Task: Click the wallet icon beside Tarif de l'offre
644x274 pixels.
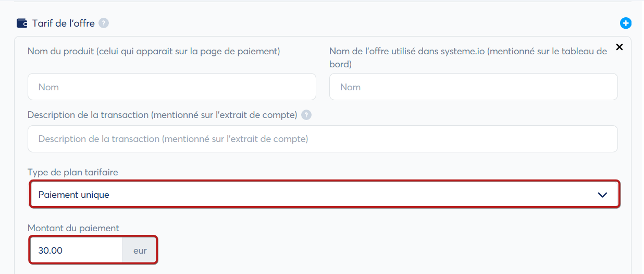Action: click(22, 23)
